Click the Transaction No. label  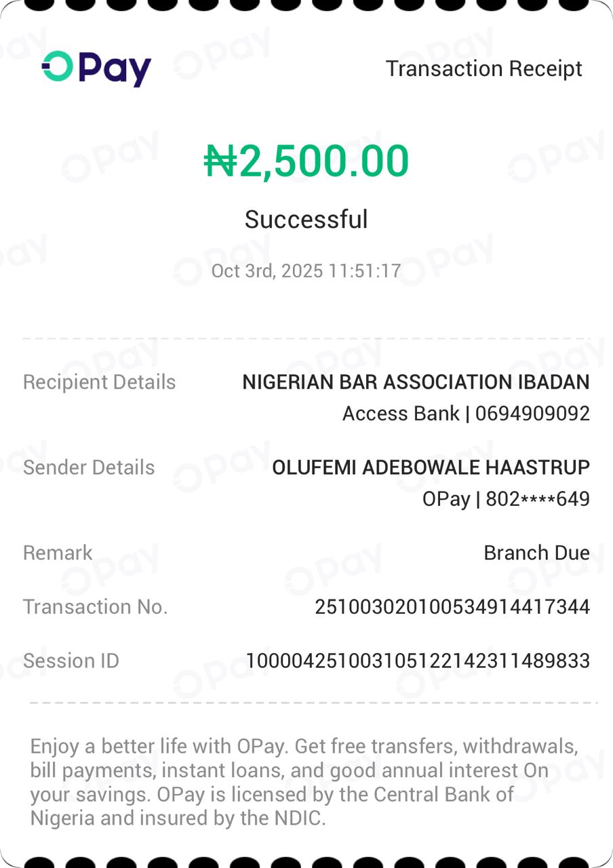tap(95, 607)
